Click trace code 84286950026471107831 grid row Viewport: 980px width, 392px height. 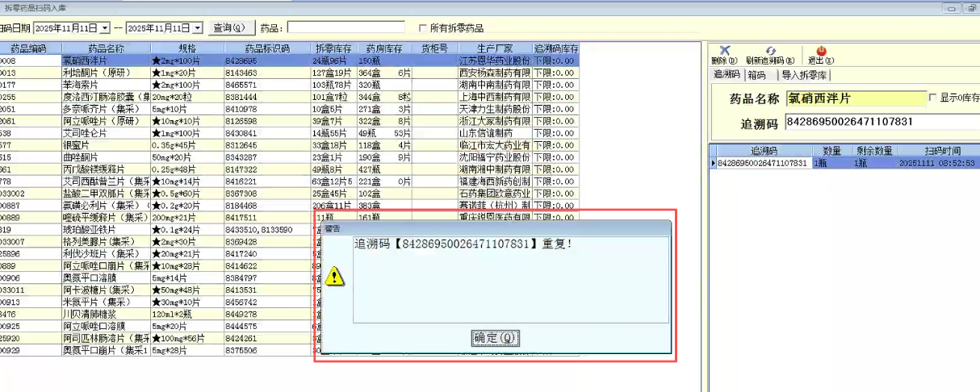pyautogui.click(x=844, y=163)
